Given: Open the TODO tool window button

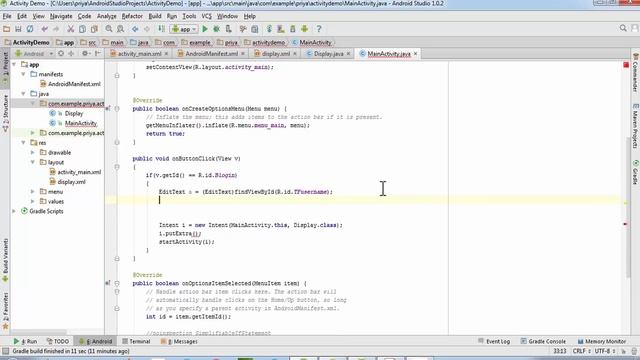Looking at the screenshot, I should coord(58,341).
